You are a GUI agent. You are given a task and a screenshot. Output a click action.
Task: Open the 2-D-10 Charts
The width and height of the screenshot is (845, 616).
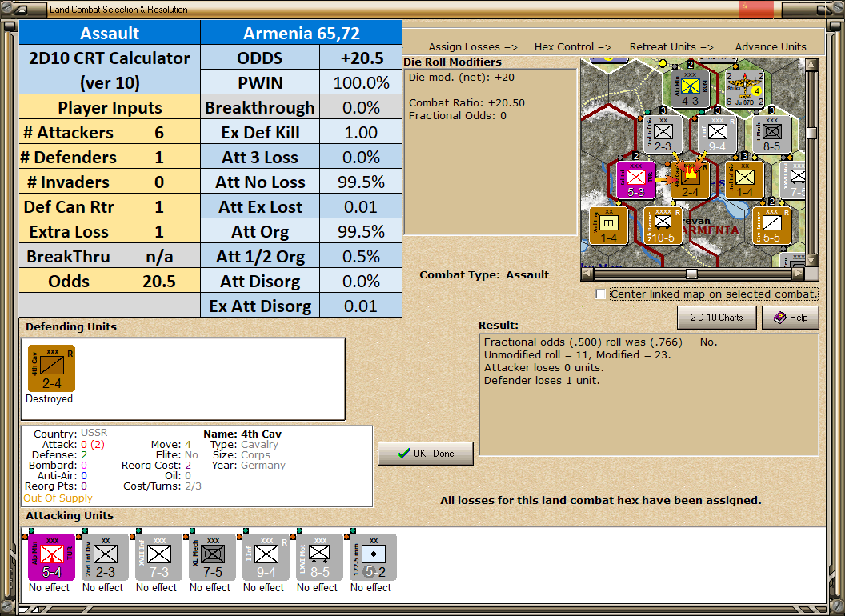pyautogui.click(x=717, y=318)
